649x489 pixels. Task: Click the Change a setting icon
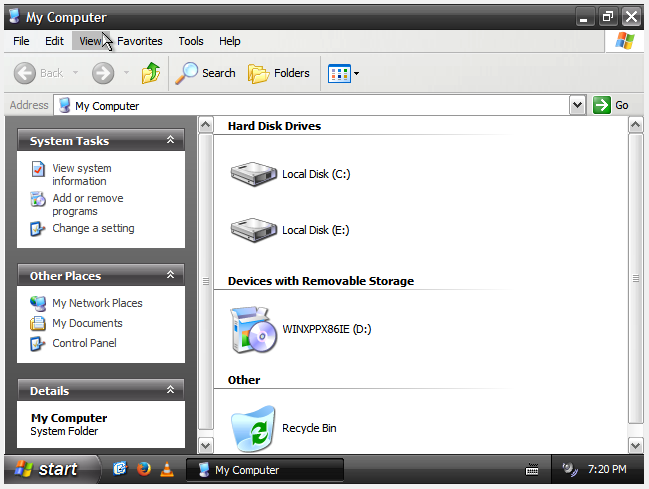[x=37, y=229]
